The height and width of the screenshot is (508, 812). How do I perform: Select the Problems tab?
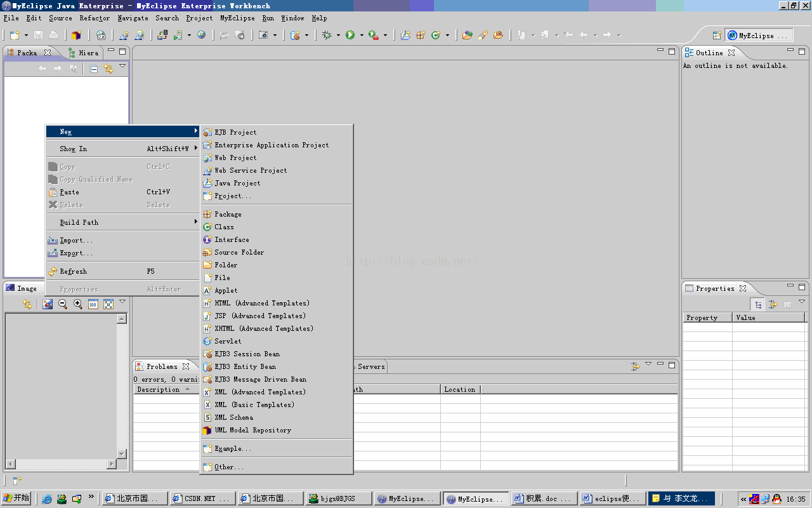click(162, 366)
